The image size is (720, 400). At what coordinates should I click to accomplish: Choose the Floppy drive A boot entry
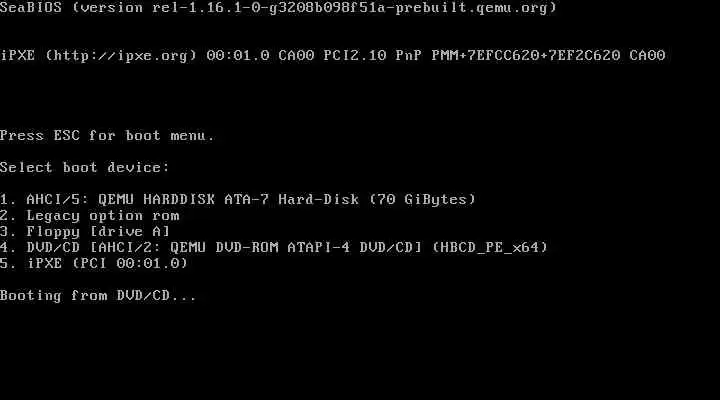coord(85,231)
